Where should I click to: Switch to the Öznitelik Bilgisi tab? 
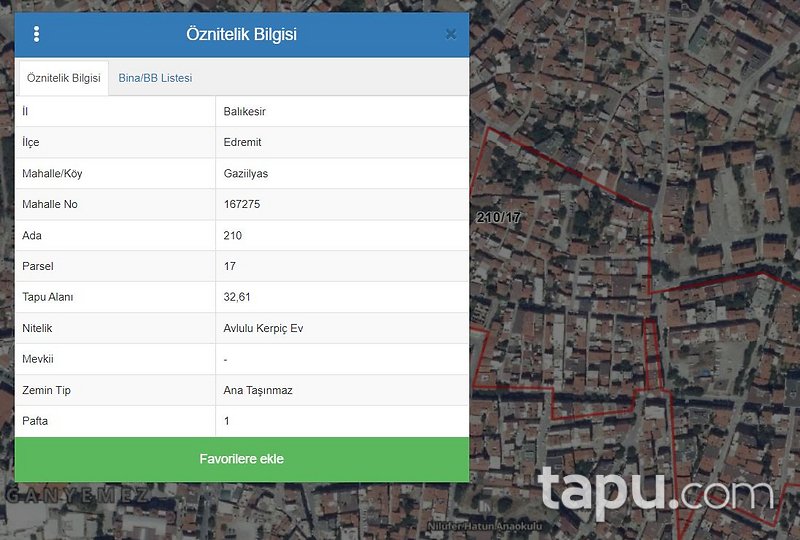[64, 78]
